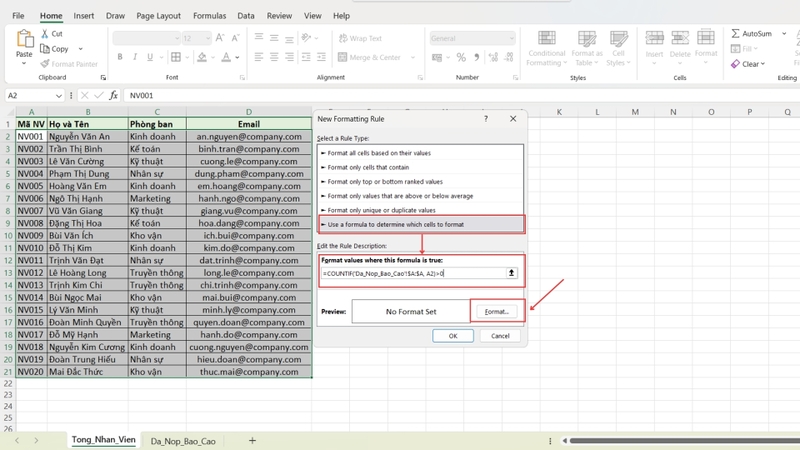Open Conditional Formatting menu
The height and width of the screenshot is (450, 800).
(546, 48)
